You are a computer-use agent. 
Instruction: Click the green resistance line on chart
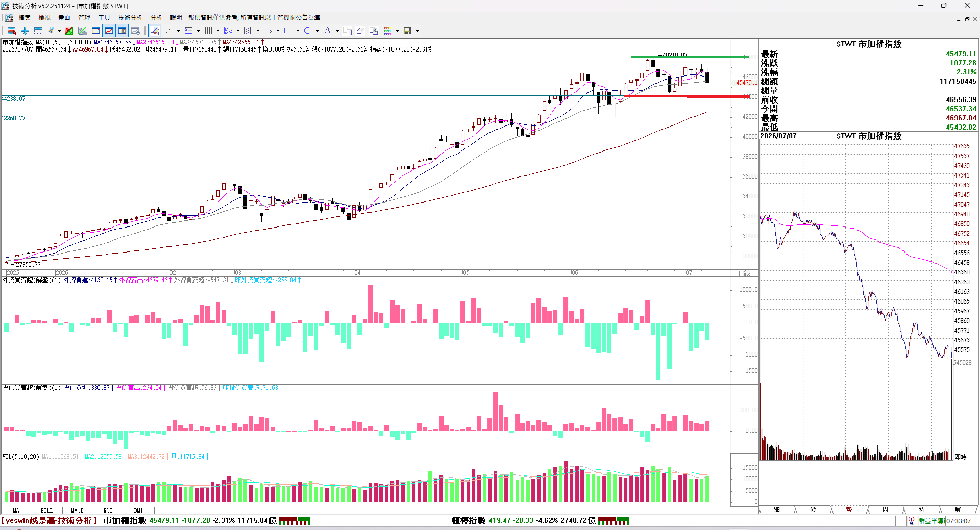pyautogui.click(x=689, y=57)
